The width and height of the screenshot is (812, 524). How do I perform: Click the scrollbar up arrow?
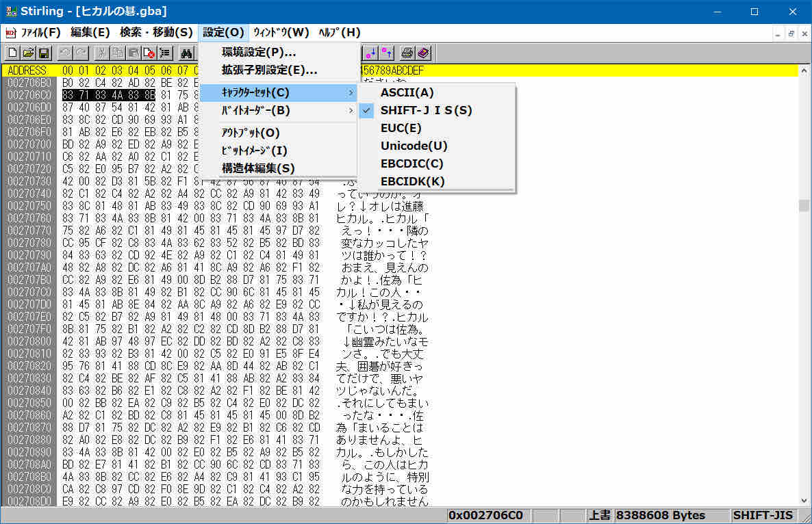(804, 70)
